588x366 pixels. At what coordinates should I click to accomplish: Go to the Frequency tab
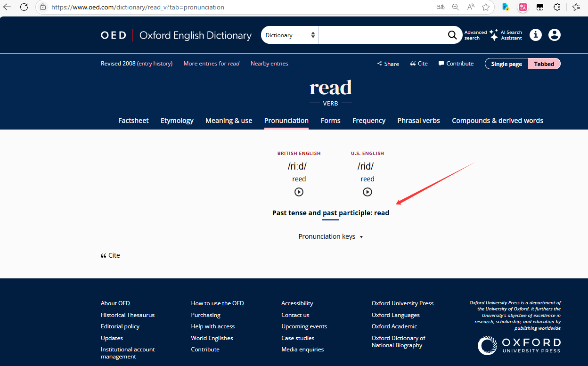369,121
